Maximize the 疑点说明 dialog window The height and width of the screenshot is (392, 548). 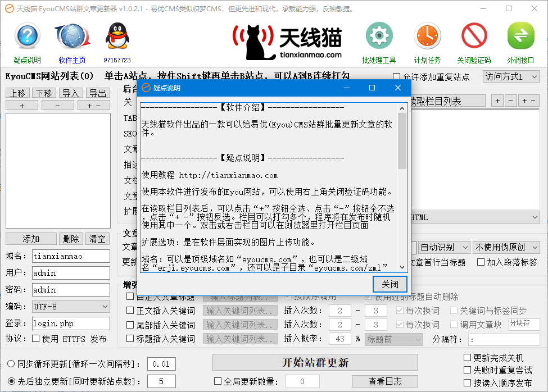(372, 88)
